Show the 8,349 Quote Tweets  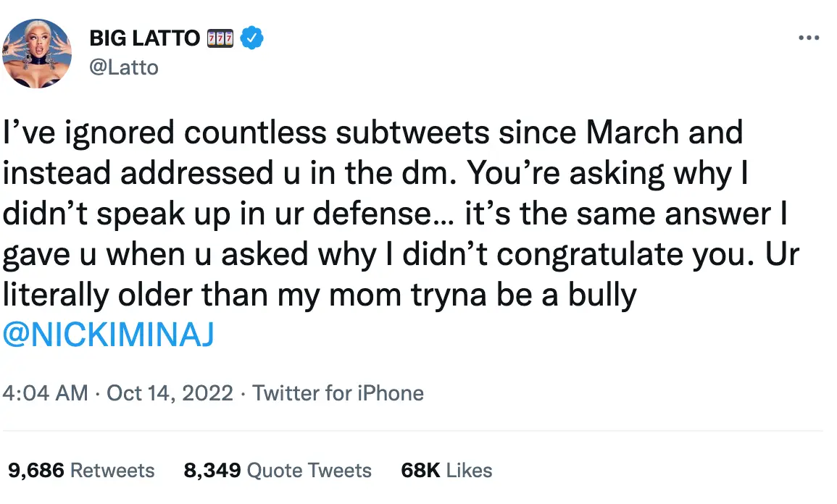point(278,471)
